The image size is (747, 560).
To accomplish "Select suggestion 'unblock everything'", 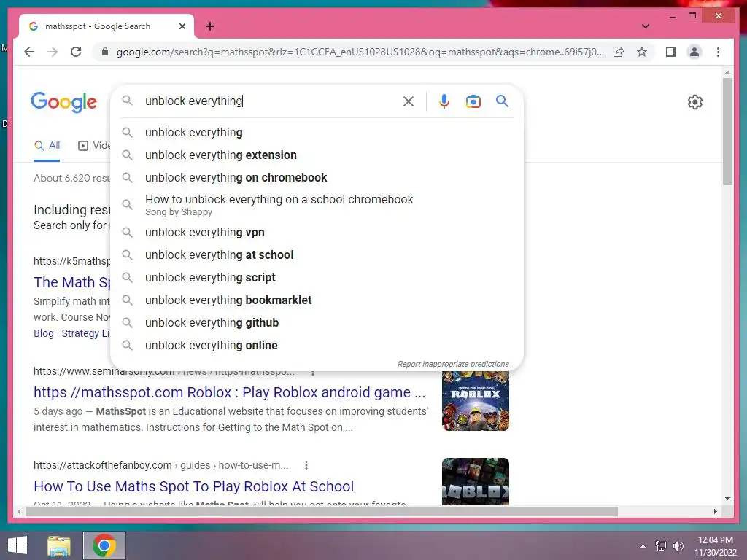I will click(x=317, y=133).
